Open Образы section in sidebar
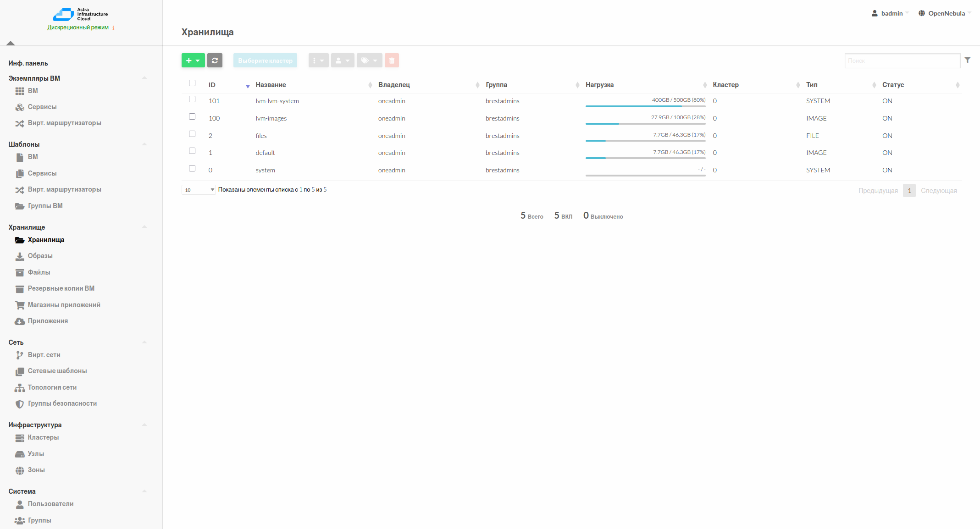The image size is (980, 529). tap(40, 256)
